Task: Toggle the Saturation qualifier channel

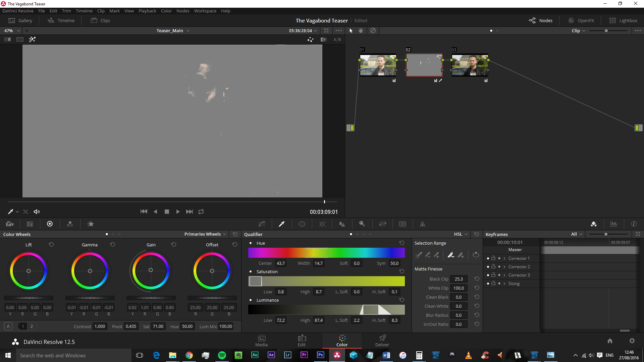Action: pyautogui.click(x=250, y=271)
